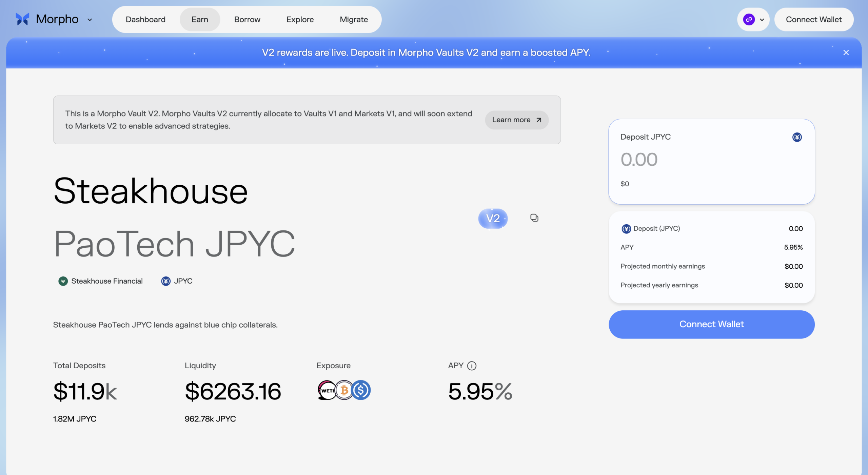
Task: Click the Steakhouse Financial curator badge
Action: coord(101,281)
